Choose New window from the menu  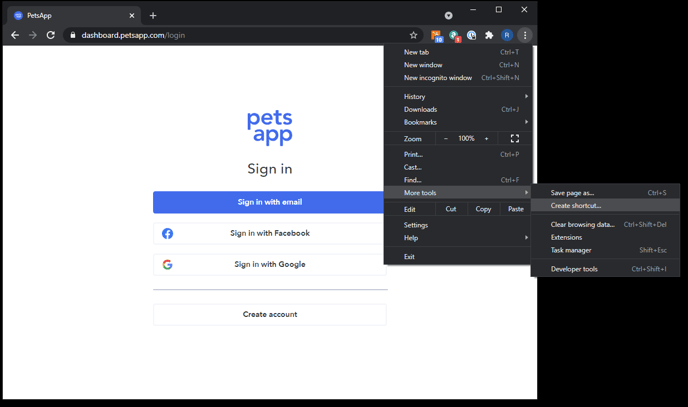(x=458, y=65)
